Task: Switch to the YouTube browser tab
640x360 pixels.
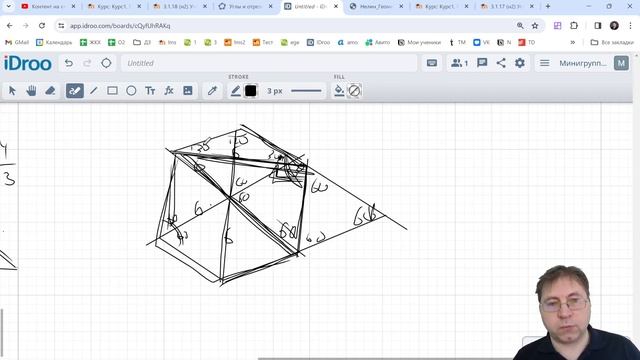Action: (x=49, y=7)
